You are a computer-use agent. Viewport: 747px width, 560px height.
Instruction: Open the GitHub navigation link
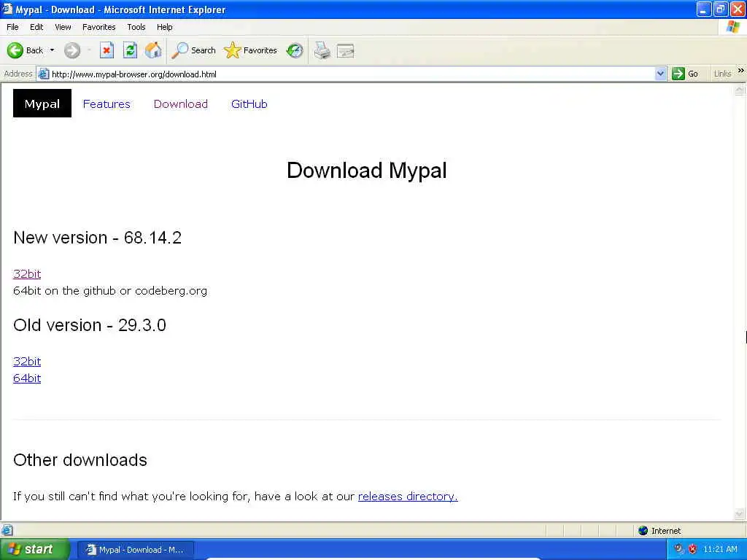pos(249,104)
